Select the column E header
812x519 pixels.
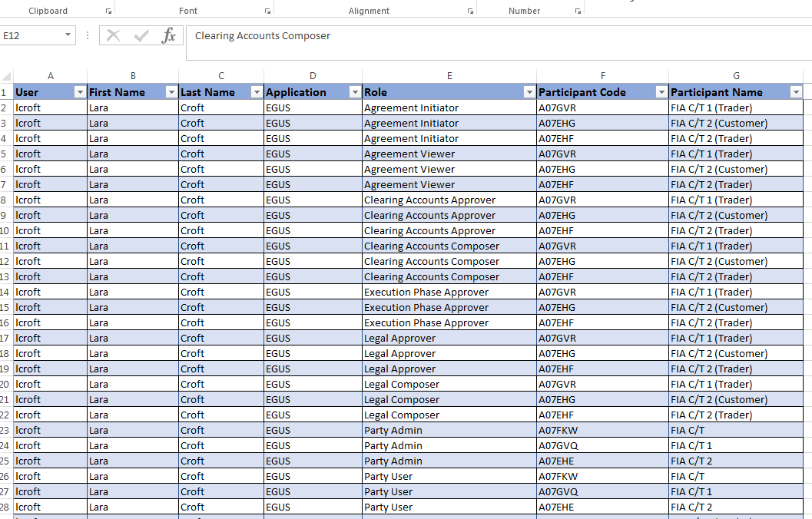coord(449,76)
